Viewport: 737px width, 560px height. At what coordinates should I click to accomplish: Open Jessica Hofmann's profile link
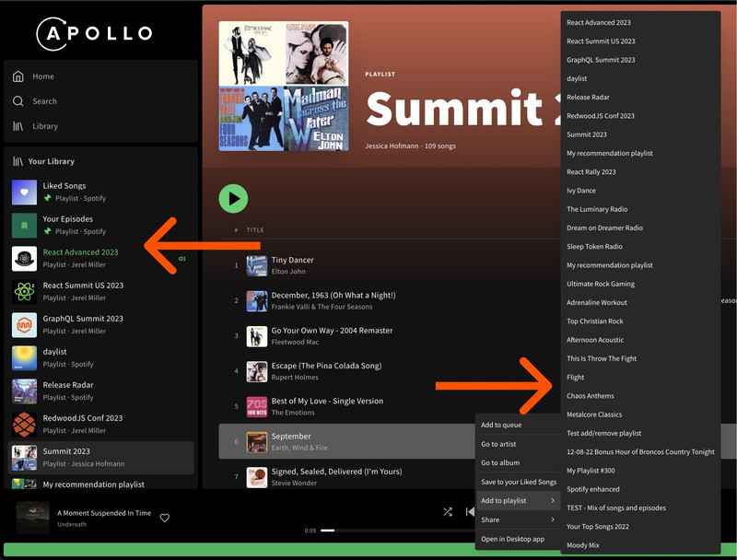point(390,145)
